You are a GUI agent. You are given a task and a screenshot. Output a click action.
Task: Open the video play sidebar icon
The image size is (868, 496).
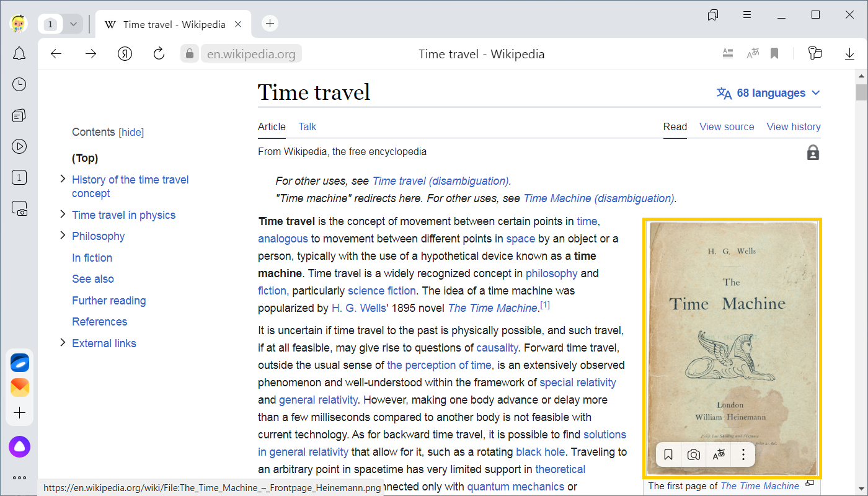tap(19, 146)
